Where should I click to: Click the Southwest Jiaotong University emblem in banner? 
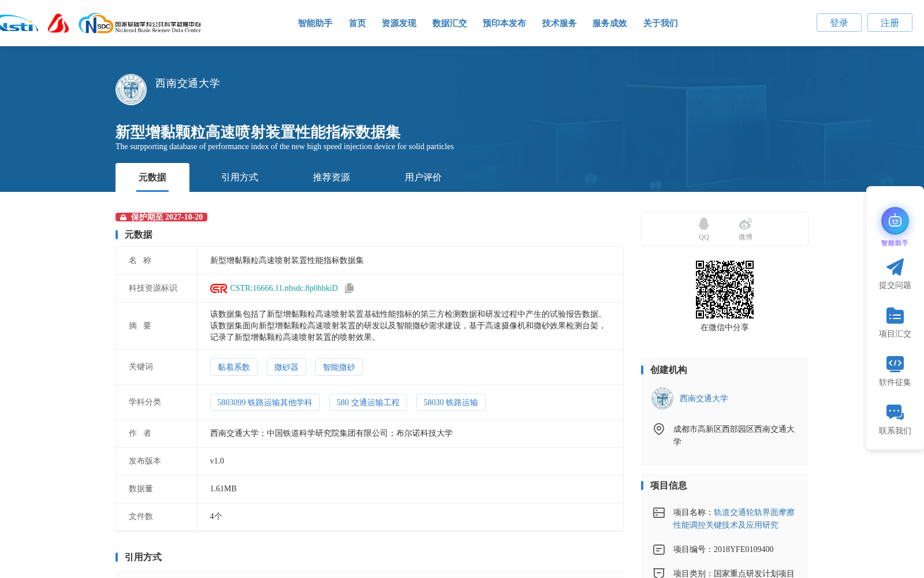[131, 90]
